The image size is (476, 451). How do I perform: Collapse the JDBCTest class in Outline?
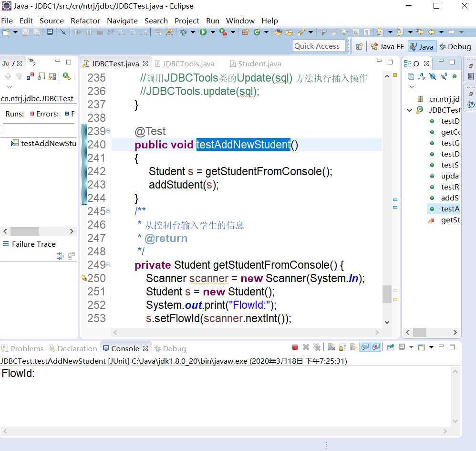click(410, 110)
